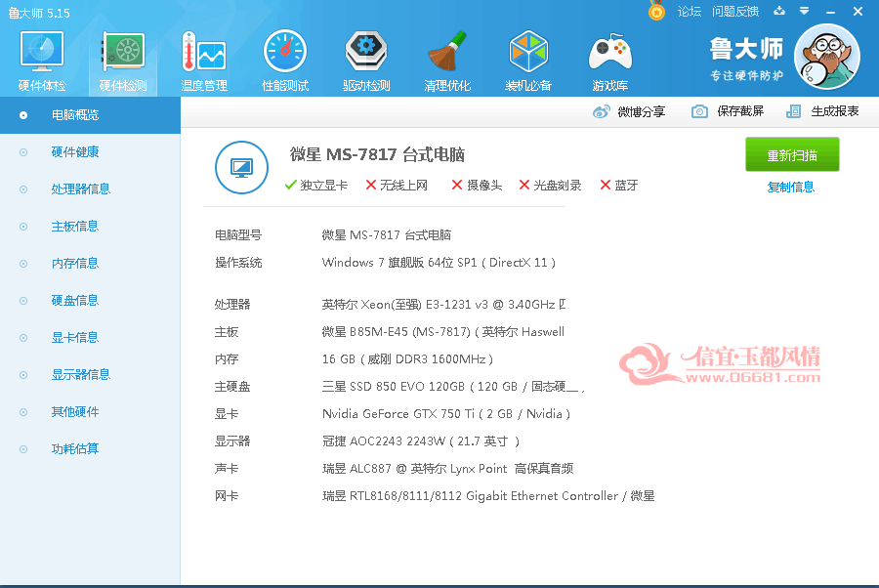Click the computer monitor icon beside model name
This screenshot has width=879, height=588.
(241, 167)
